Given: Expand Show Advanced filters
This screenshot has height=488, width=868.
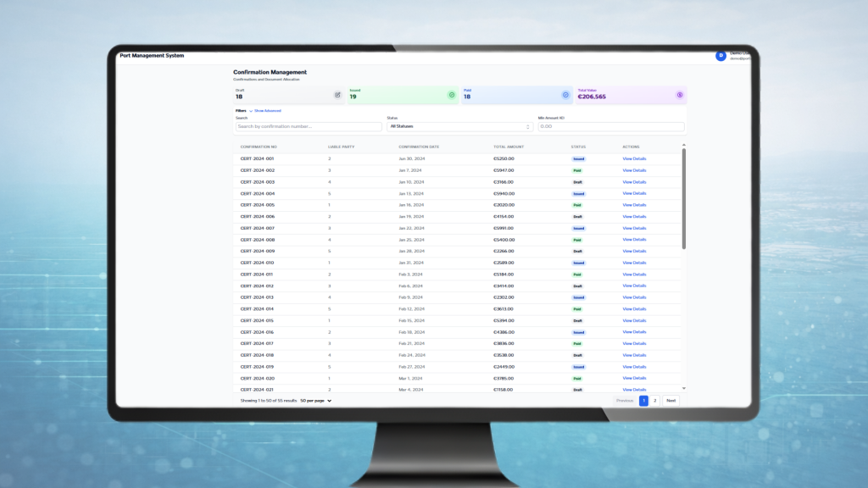Looking at the screenshot, I should coord(265,111).
